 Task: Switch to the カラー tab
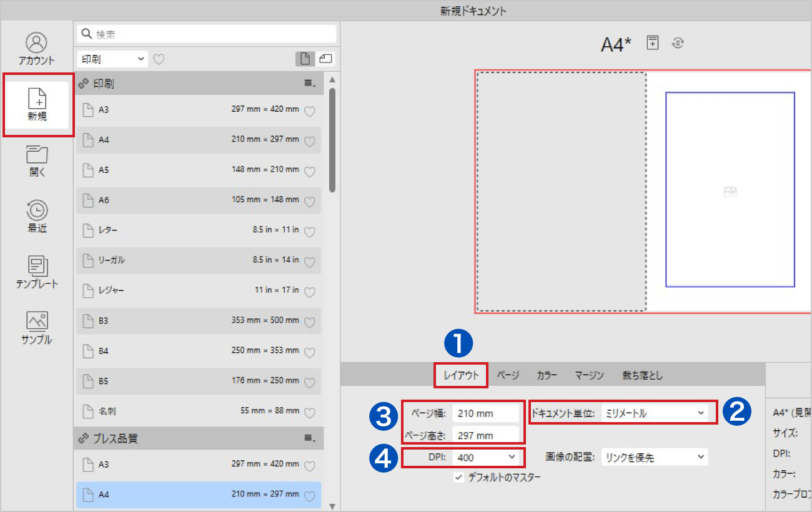(x=547, y=375)
